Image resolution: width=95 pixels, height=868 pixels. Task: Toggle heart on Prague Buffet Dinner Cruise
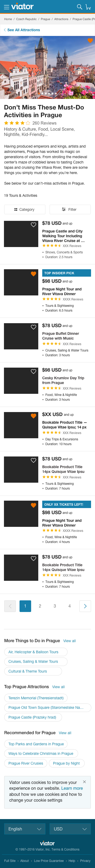34,327
